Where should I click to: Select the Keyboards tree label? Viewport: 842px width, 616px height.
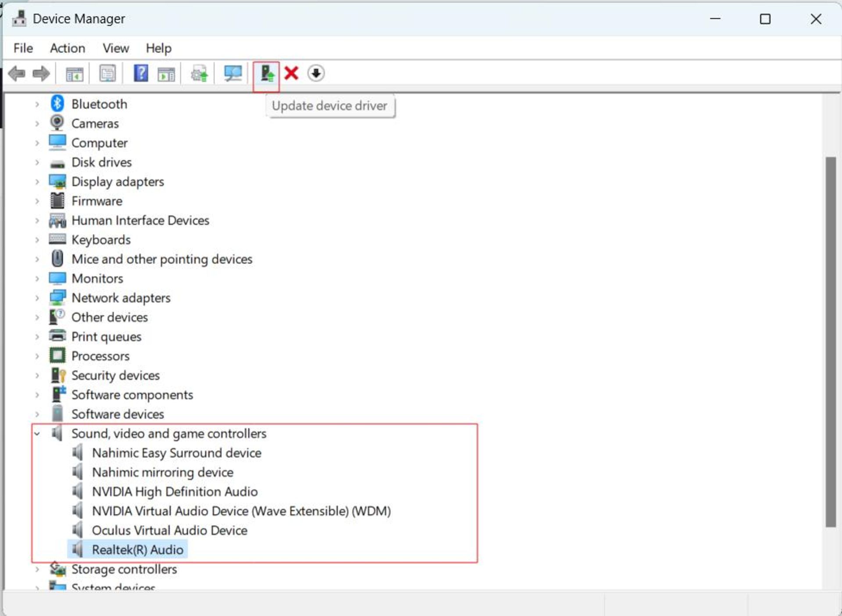[101, 240]
